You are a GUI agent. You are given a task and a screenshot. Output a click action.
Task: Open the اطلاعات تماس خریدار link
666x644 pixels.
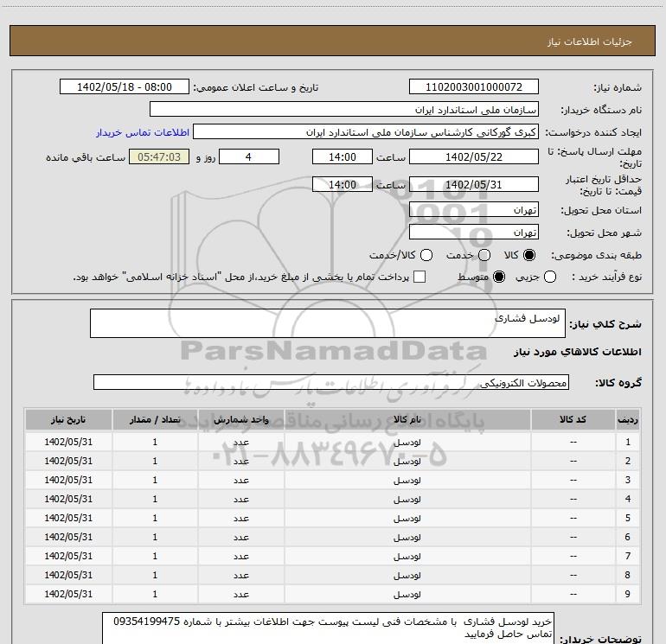pyautogui.click(x=143, y=132)
